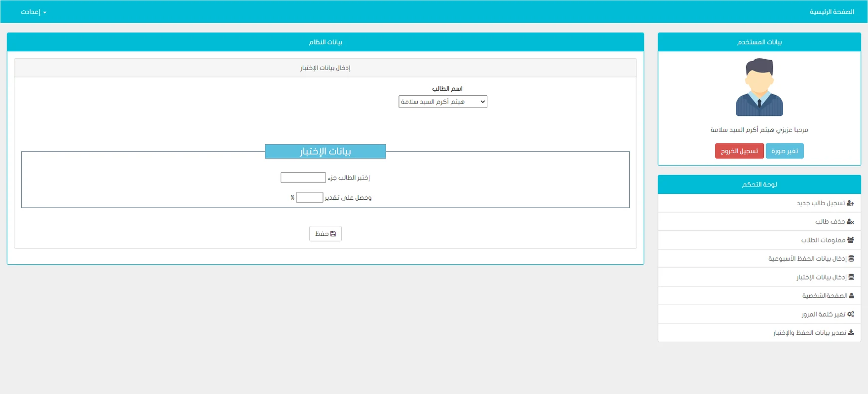Click the download icon beside تصدير بيانات الحفظ والإختبار
Screen dimensions: 868x394
851,333
